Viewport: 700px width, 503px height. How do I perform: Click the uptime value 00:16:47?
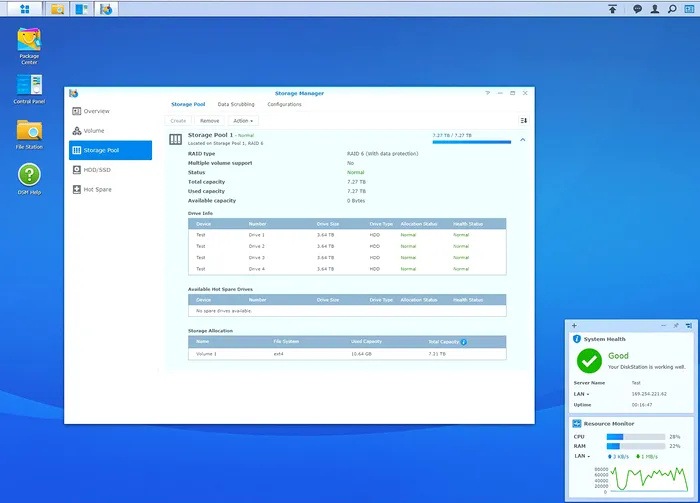click(642, 405)
